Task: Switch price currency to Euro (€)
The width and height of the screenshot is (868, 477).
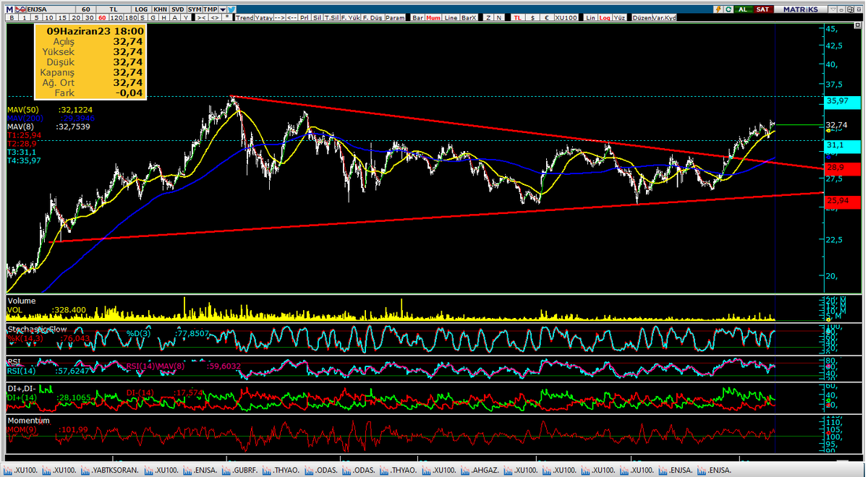Action: [x=545, y=17]
